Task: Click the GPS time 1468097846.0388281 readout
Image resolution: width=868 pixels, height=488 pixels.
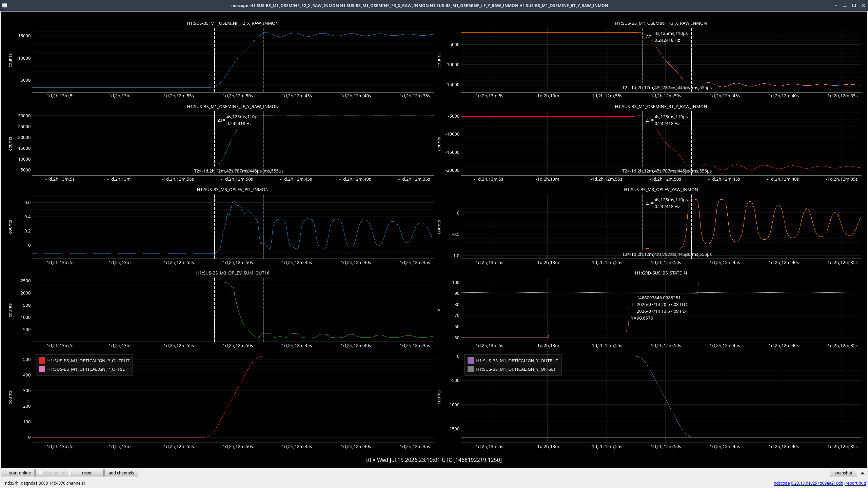Action: (x=658, y=298)
